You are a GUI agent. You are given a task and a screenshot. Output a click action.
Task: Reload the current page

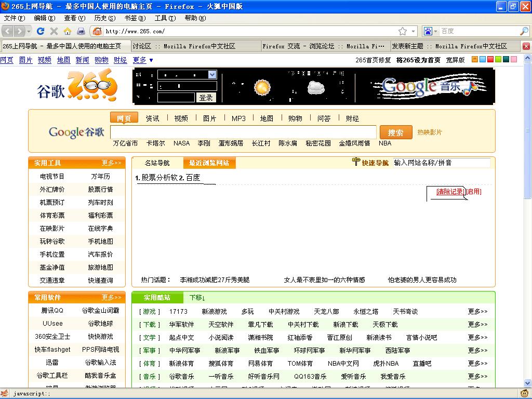click(x=41, y=31)
